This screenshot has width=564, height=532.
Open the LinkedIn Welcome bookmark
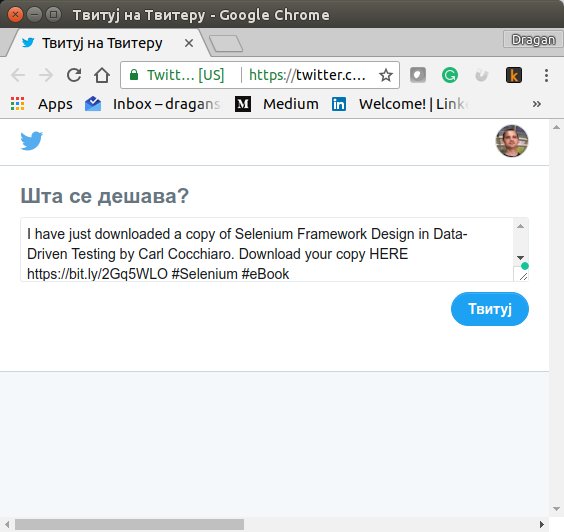pyautogui.click(x=400, y=104)
